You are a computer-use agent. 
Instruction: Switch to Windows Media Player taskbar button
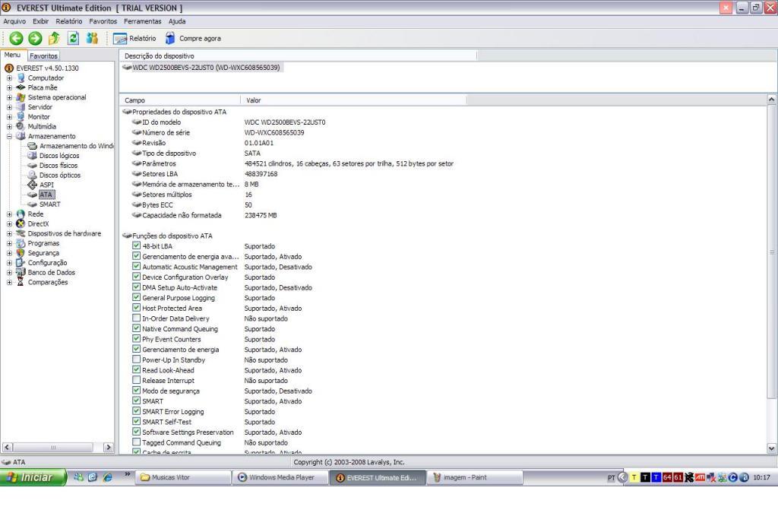point(280,477)
